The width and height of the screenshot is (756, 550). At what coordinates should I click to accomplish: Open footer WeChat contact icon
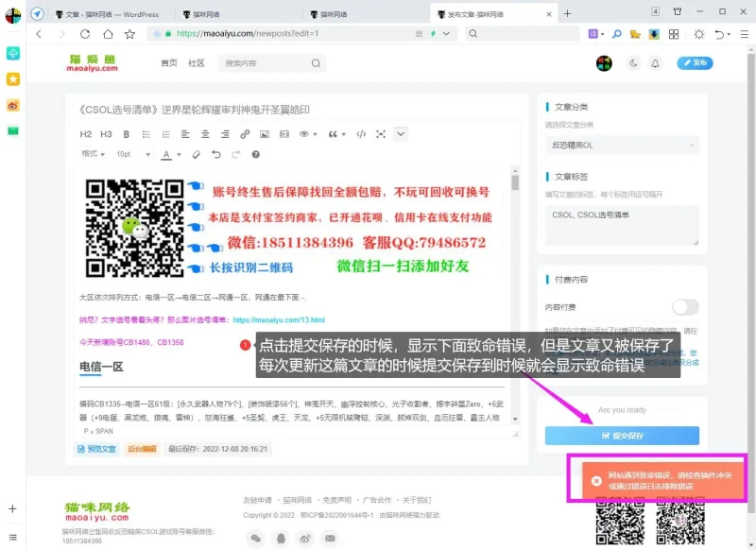[x=256, y=539]
